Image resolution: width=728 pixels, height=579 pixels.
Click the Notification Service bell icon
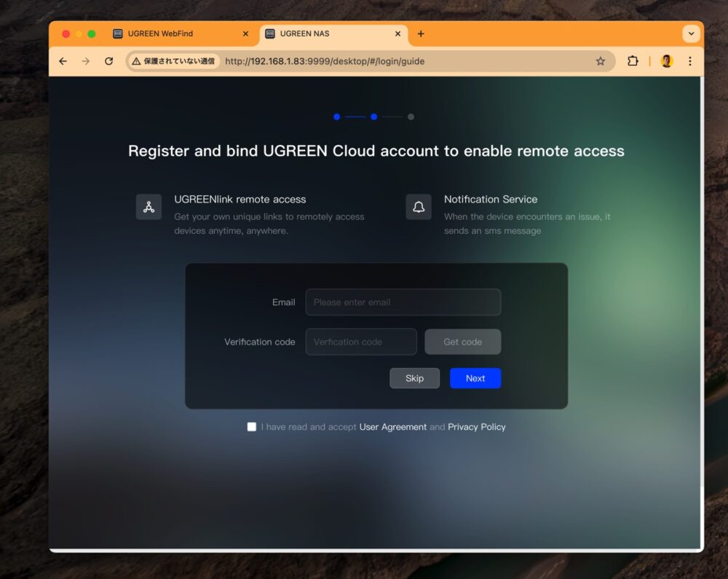(419, 207)
